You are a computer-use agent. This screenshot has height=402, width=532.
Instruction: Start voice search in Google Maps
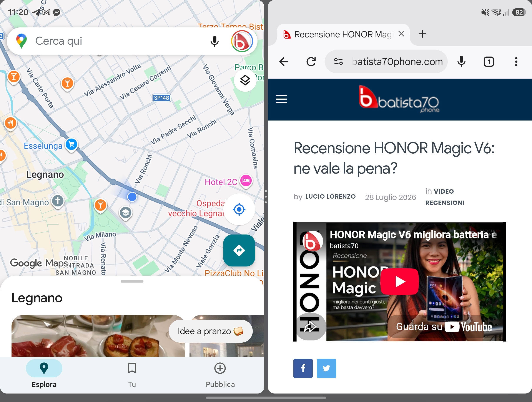(x=214, y=41)
